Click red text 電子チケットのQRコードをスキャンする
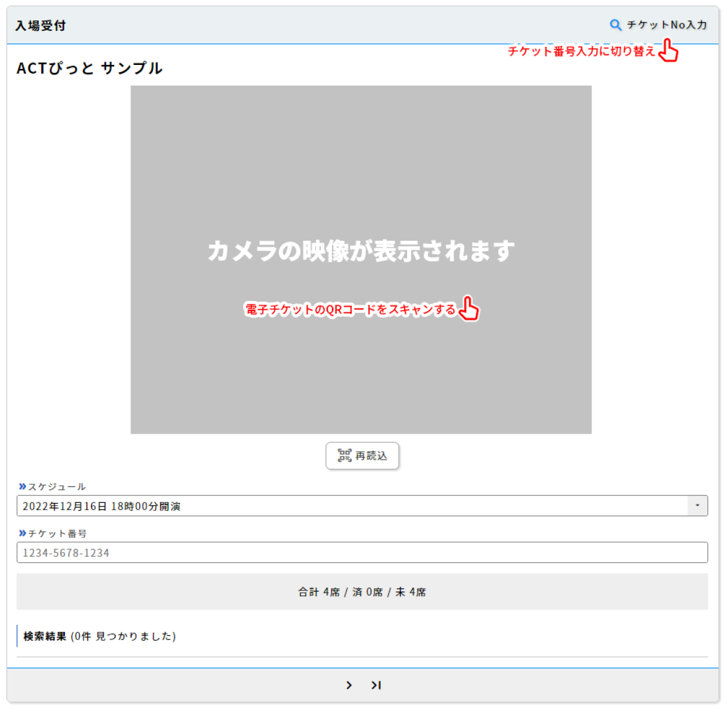The width and height of the screenshot is (728, 708). [350, 309]
